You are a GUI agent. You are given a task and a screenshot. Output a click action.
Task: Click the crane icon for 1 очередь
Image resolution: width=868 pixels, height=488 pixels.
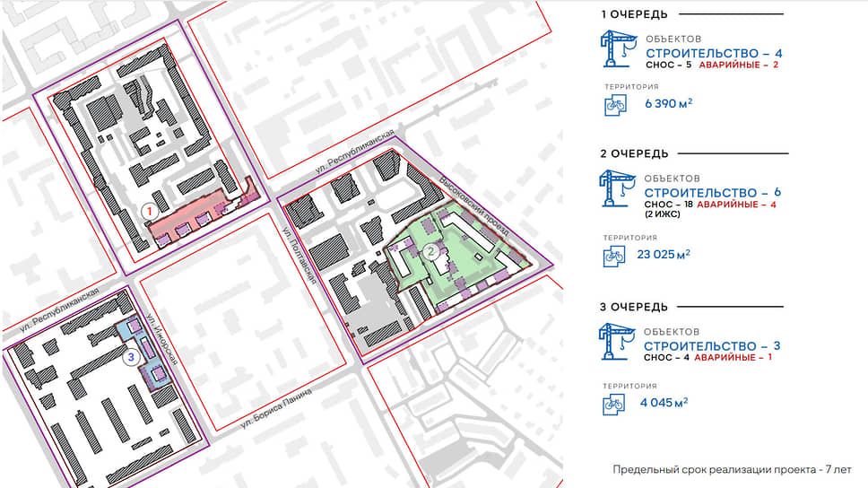[617, 52]
